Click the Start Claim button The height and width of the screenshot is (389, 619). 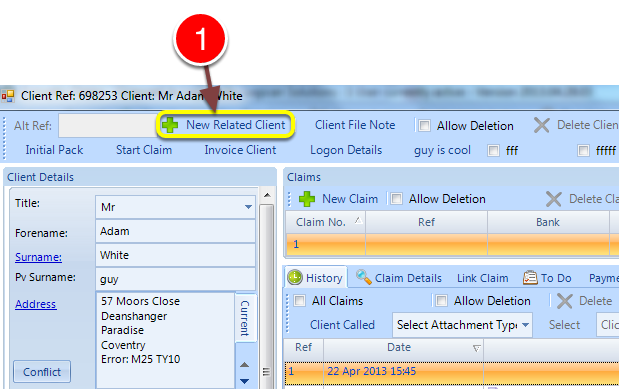(x=144, y=150)
